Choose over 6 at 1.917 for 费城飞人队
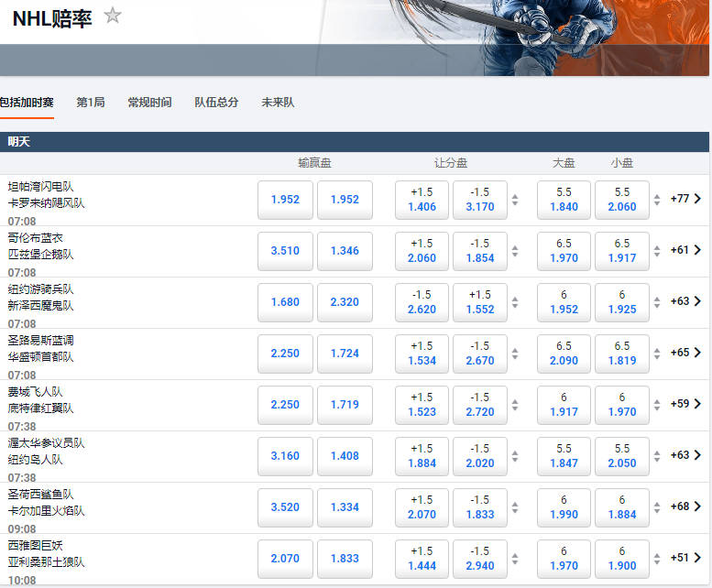The height and width of the screenshot is (588, 712). (564, 405)
